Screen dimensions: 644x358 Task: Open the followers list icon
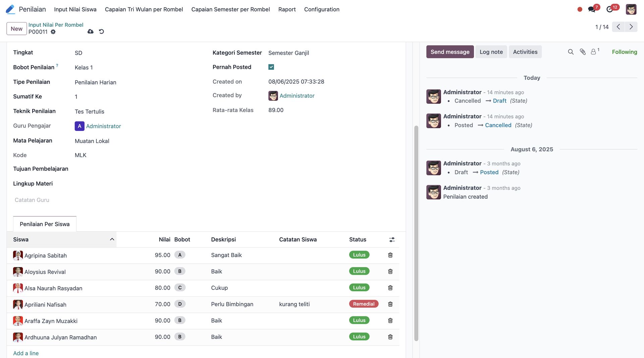coord(594,52)
